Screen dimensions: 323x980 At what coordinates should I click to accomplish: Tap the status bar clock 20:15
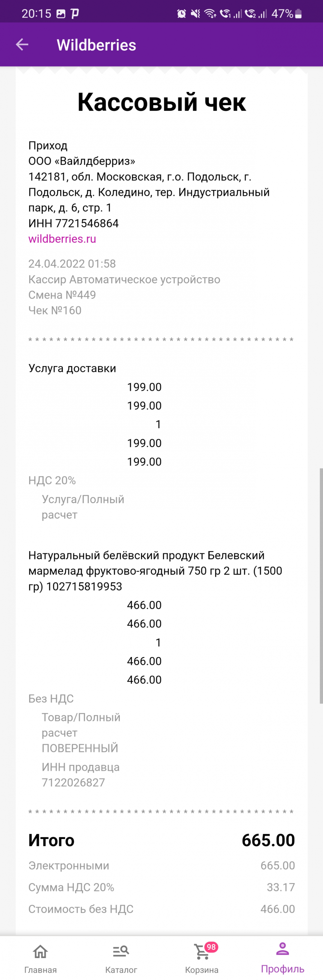(36, 14)
